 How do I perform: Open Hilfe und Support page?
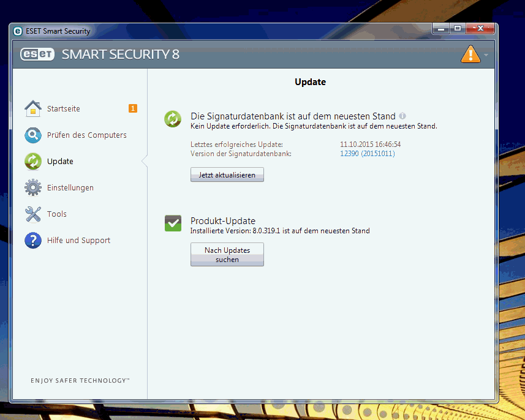tap(78, 241)
